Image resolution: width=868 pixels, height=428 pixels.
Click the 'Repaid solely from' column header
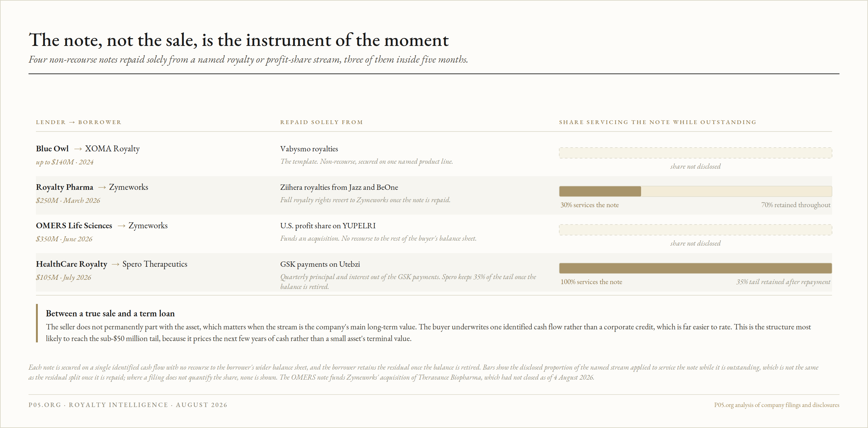coord(321,122)
